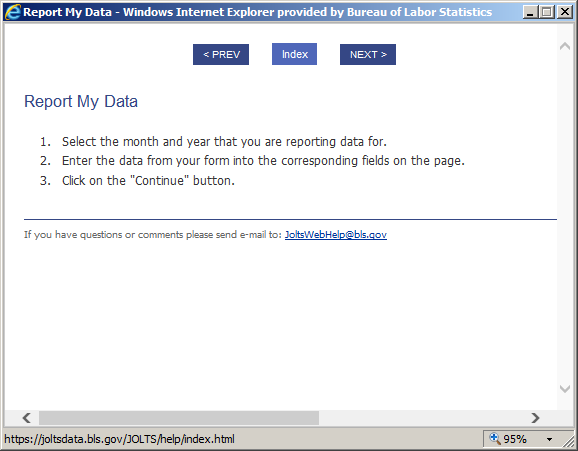Maximize the Report My Data window
Screen dimensions: 578x451
point(547,12)
